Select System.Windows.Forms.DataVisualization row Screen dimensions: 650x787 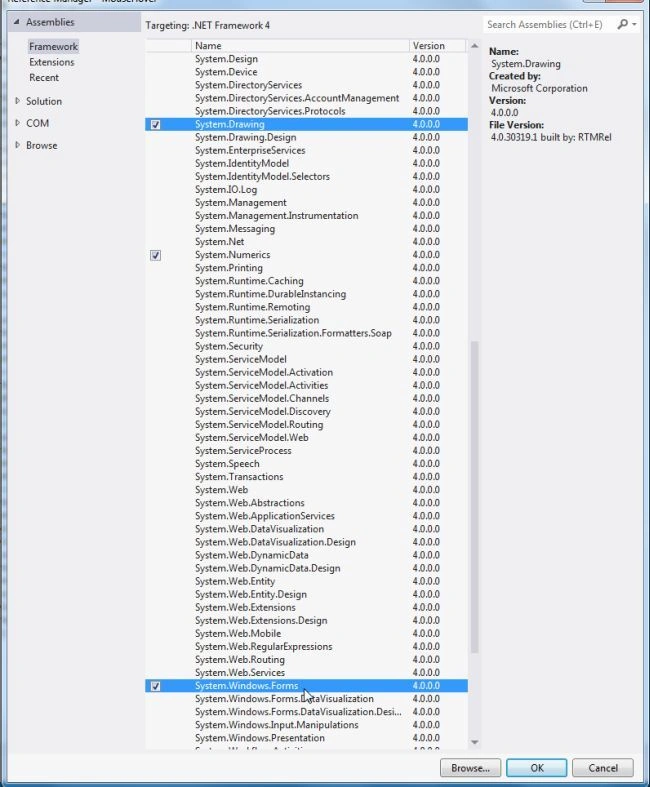pos(306,699)
